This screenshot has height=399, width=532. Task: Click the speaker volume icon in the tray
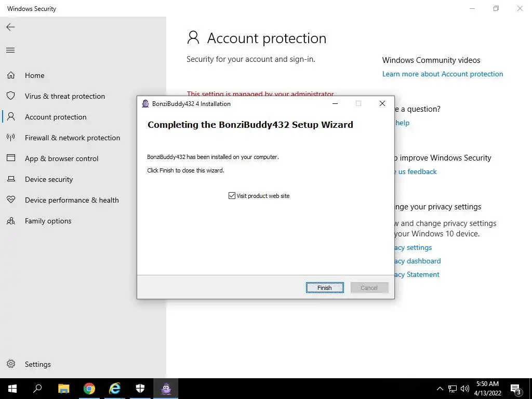coord(465,389)
